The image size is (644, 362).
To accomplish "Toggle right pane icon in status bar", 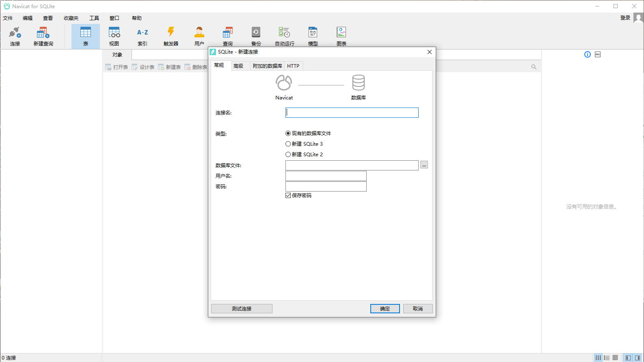I will point(638,358).
